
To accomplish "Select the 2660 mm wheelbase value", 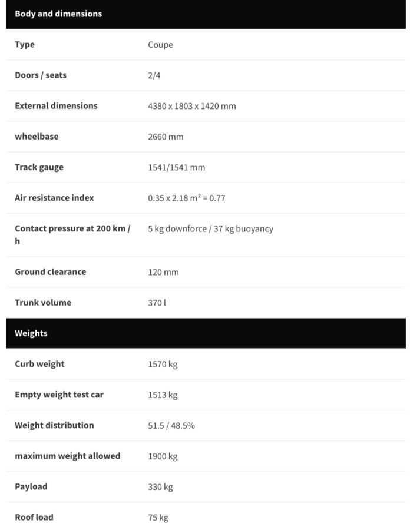I will point(166,137).
